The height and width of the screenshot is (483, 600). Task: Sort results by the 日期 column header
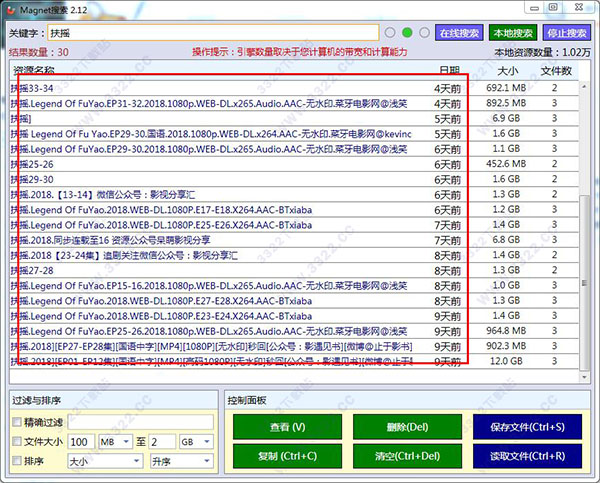450,70
